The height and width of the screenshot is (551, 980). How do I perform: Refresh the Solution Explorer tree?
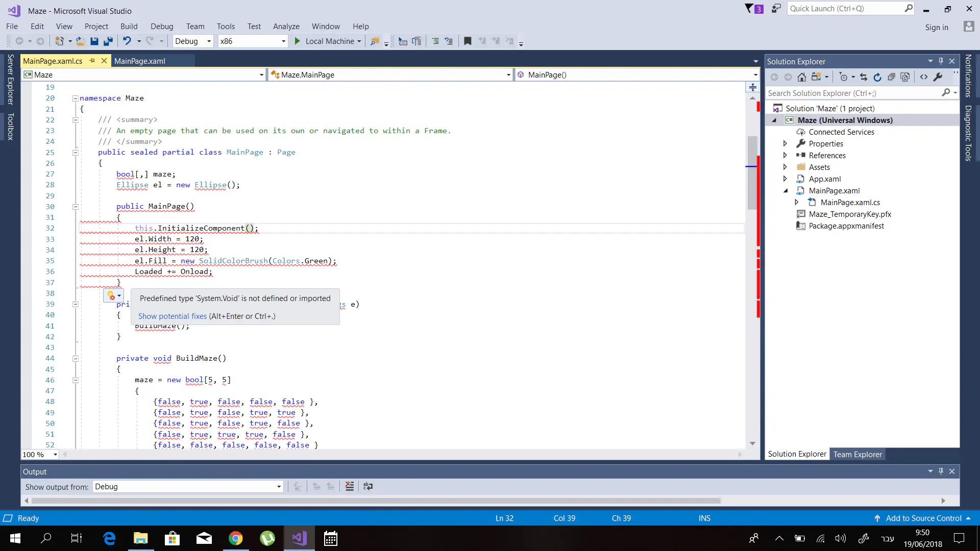(x=877, y=77)
